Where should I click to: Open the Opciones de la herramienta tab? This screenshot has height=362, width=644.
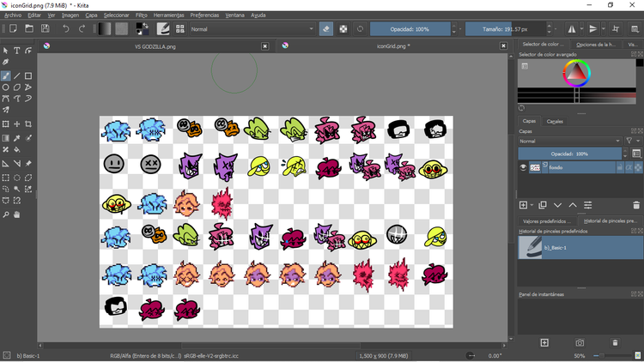point(596,45)
